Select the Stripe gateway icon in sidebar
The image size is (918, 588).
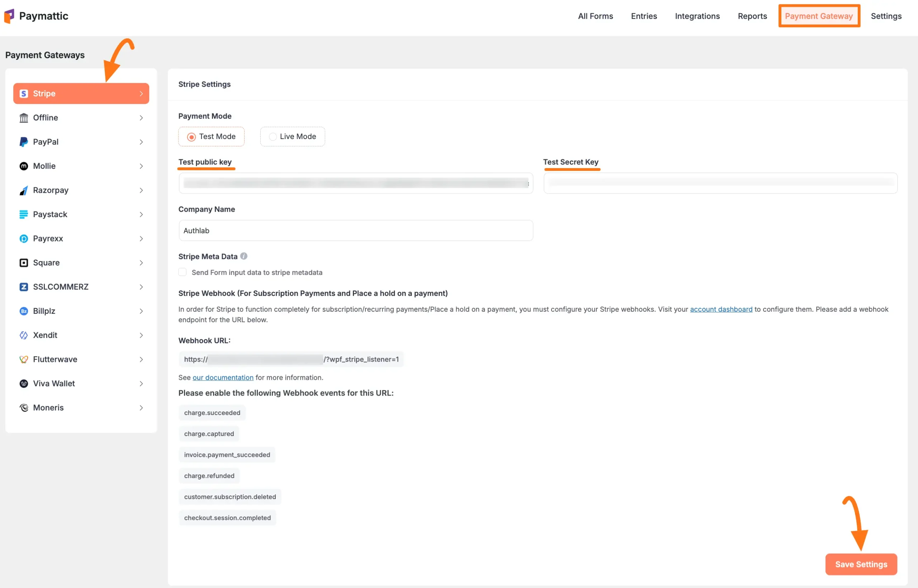point(24,93)
